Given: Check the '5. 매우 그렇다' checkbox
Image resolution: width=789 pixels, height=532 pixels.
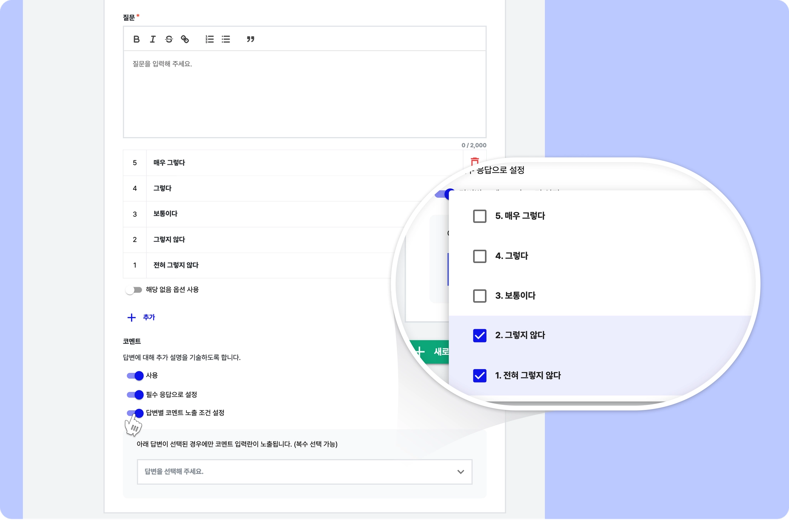Looking at the screenshot, I should click(480, 216).
